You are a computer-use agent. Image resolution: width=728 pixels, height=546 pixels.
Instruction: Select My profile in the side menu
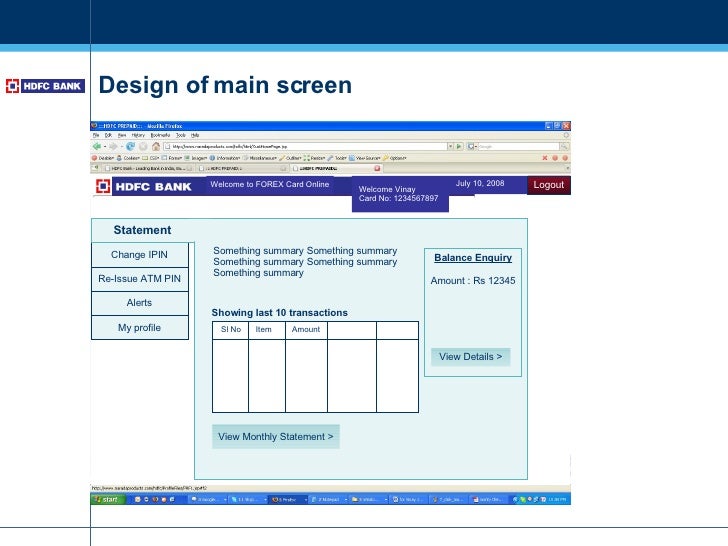coord(140,328)
